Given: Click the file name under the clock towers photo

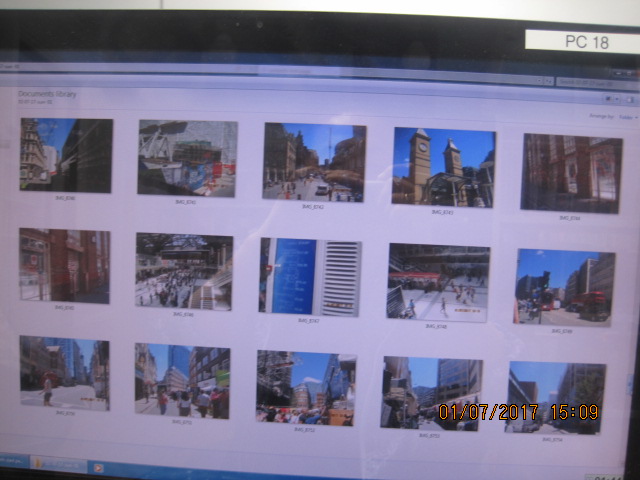Looking at the screenshot, I should click(x=442, y=212).
